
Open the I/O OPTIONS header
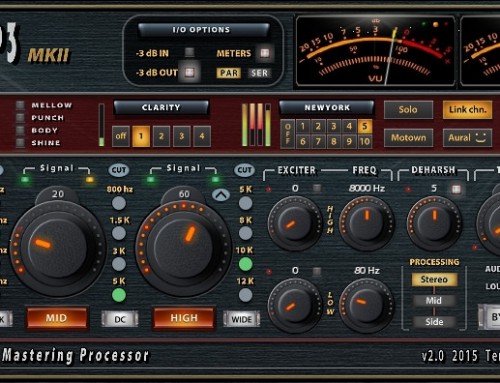(203, 30)
